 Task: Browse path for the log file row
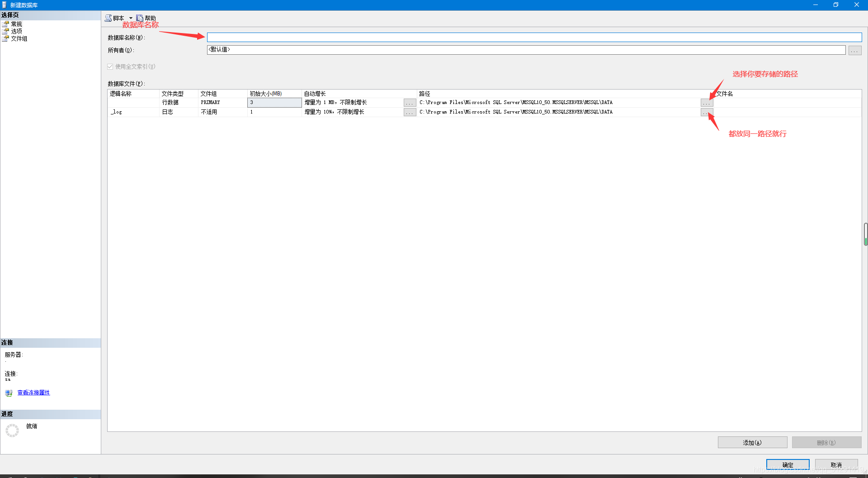[x=707, y=112]
